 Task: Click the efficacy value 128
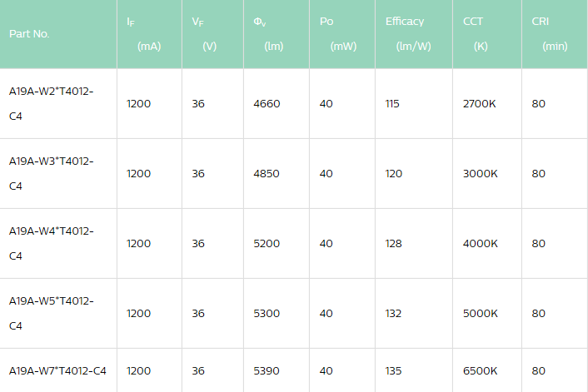(393, 244)
